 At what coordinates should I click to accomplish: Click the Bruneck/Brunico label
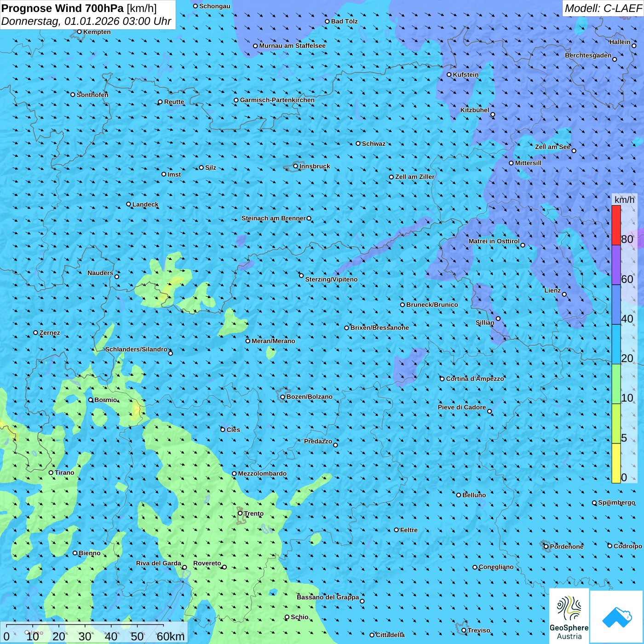[432, 305]
